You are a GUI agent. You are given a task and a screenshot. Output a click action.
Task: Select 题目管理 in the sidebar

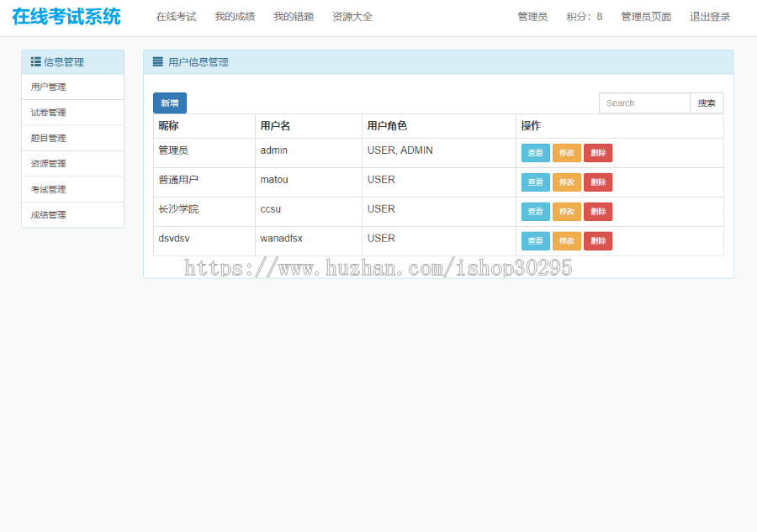point(73,139)
